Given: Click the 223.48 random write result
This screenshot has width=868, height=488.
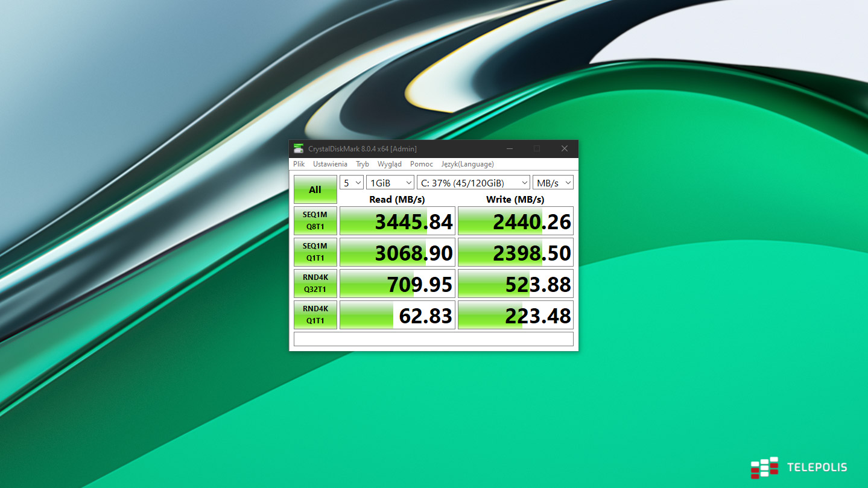Looking at the screenshot, I should (515, 315).
